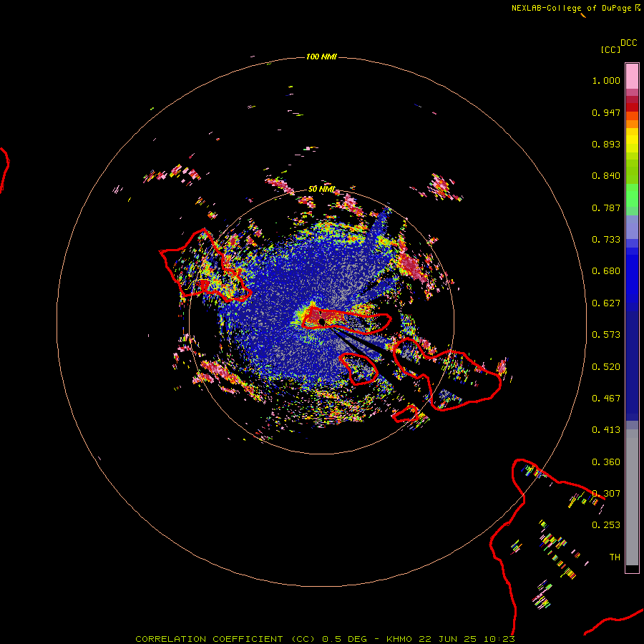The height and width of the screenshot is (644, 644).
Task: Pick the pink color at top of scale
Action: [x=632, y=76]
